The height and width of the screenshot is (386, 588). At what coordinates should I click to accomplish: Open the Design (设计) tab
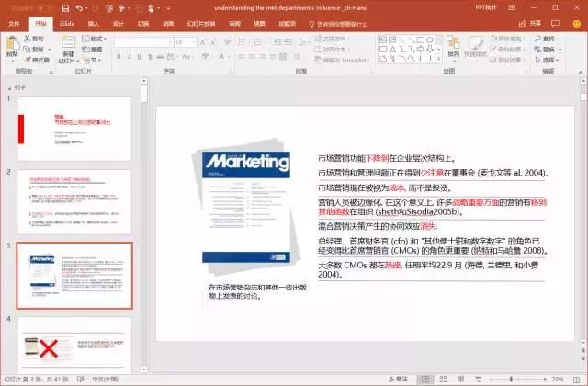point(119,24)
